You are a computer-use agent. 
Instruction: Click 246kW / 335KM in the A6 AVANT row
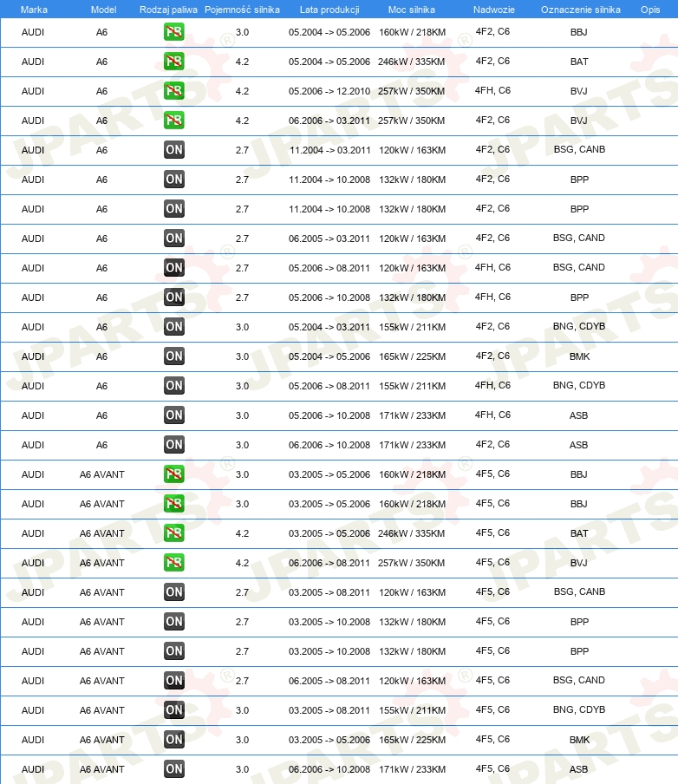tap(412, 533)
